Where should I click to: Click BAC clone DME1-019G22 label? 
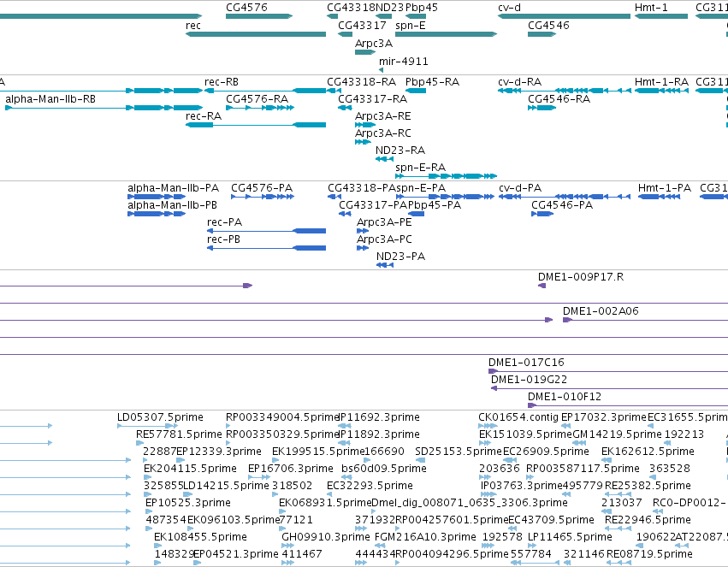pyautogui.click(x=530, y=380)
